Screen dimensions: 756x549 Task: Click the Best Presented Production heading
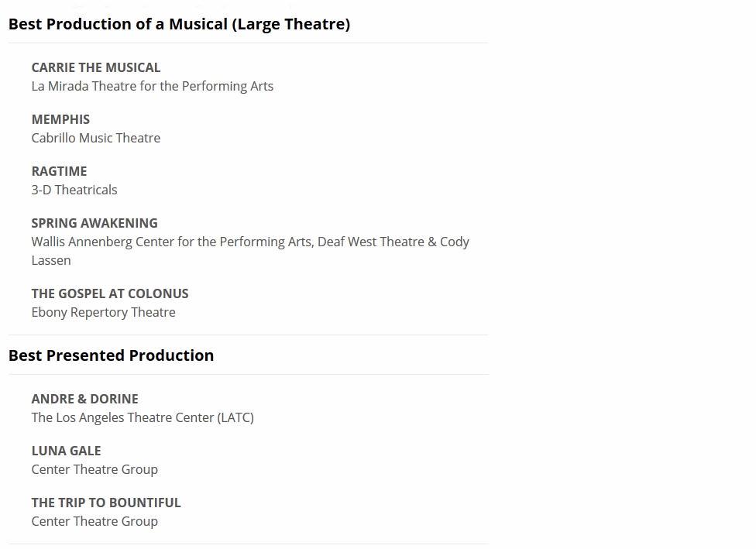tap(111, 355)
